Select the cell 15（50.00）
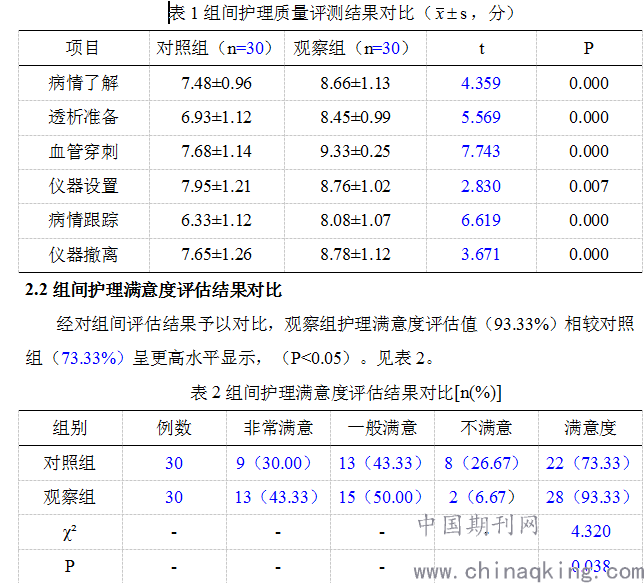Viewport: 644px width, 583px height. point(382,497)
